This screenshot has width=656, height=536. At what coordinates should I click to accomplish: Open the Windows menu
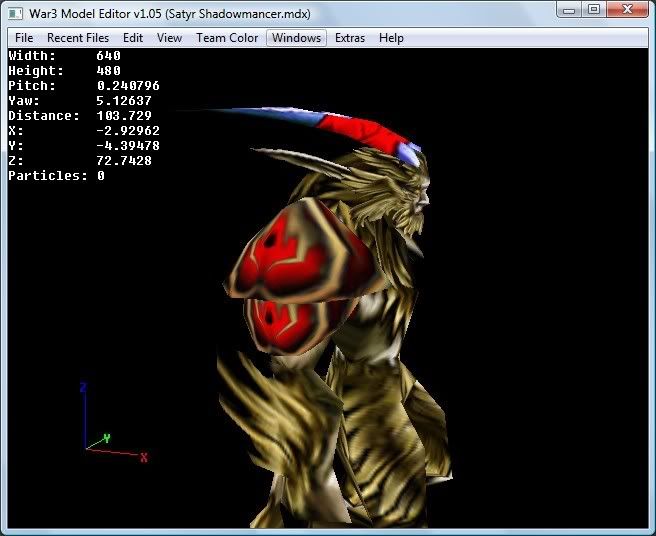297,38
